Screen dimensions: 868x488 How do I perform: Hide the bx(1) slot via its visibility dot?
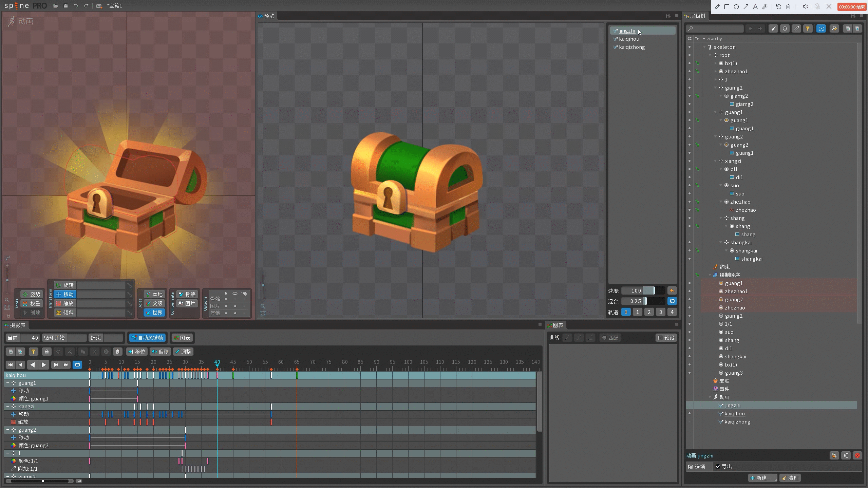tap(689, 63)
